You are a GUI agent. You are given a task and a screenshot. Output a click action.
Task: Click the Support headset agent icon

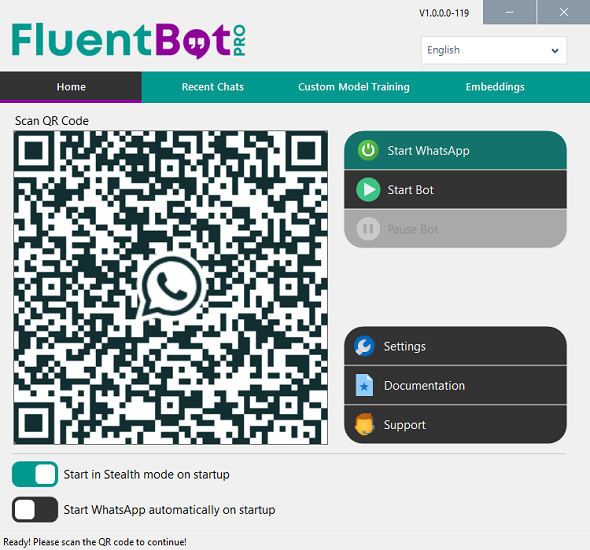click(x=364, y=424)
